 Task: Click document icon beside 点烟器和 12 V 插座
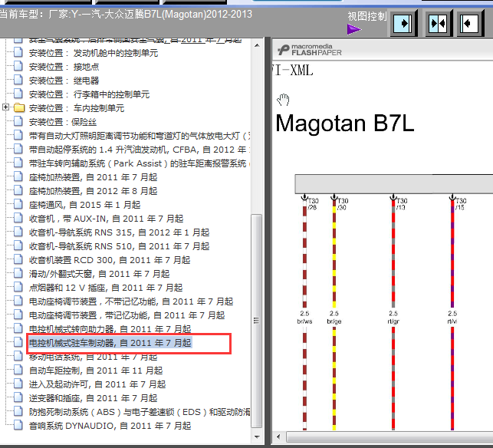click(18, 287)
